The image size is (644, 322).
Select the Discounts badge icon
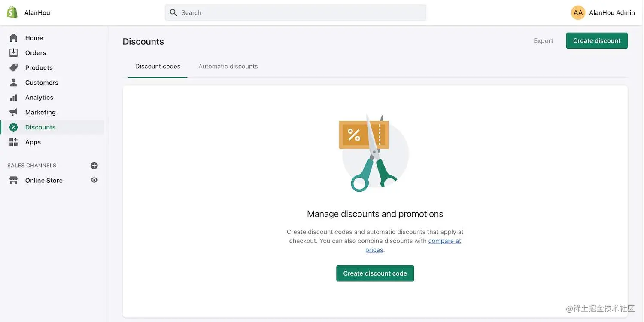(13, 126)
